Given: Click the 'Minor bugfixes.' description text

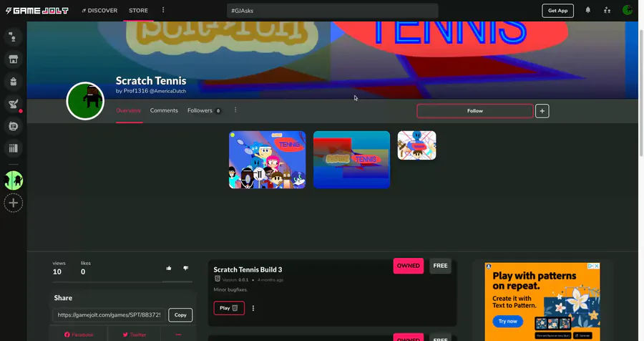Looking at the screenshot, I should 230,289.
